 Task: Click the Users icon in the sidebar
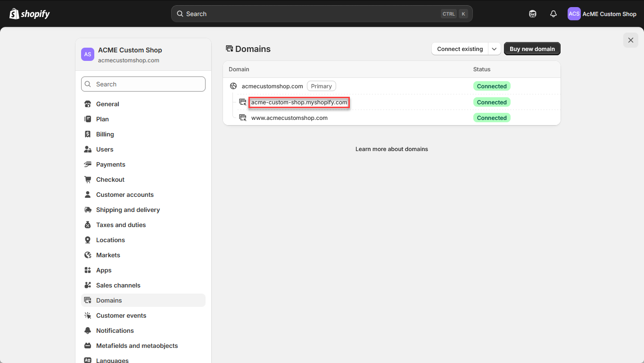coord(88,149)
